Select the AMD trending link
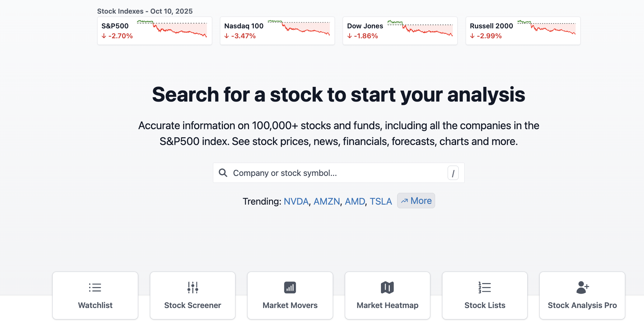 coord(355,201)
